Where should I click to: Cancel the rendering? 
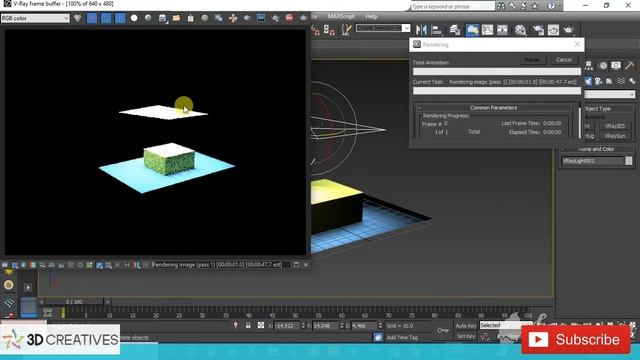tap(564, 60)
